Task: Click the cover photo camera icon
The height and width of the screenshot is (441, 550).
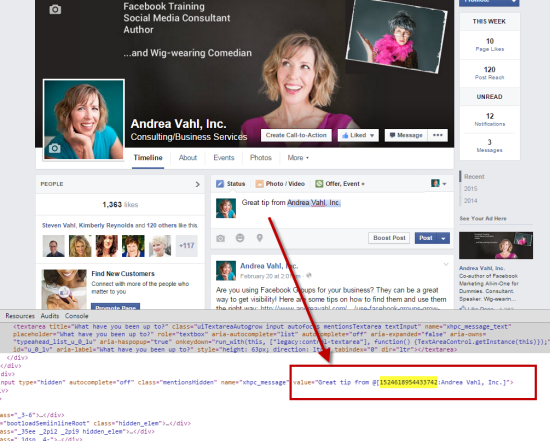Action: point(55,9)
